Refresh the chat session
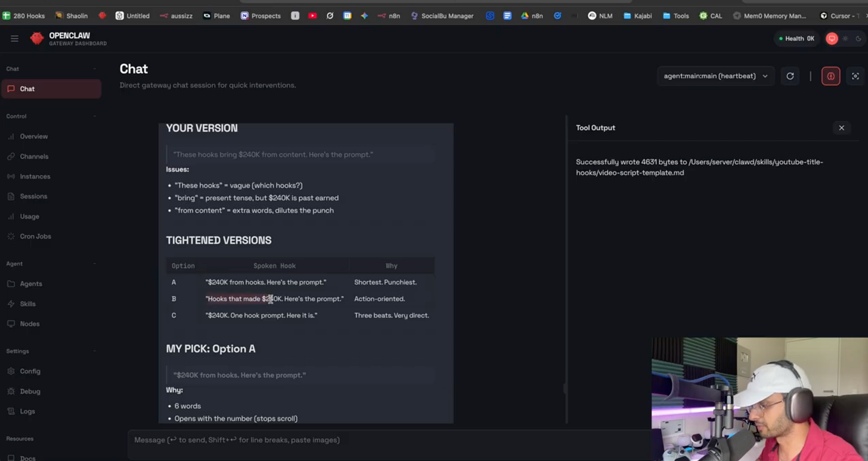 pos(790,76)
